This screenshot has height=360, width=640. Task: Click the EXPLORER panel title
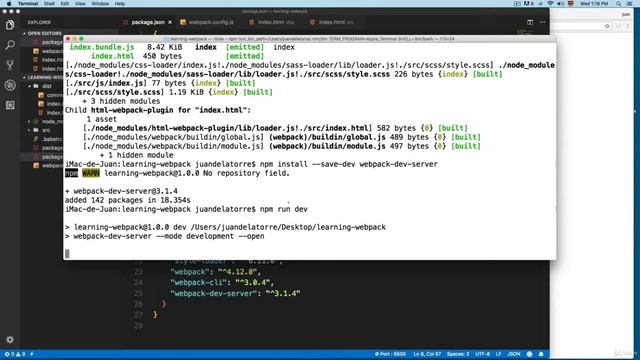coord(39,22)
